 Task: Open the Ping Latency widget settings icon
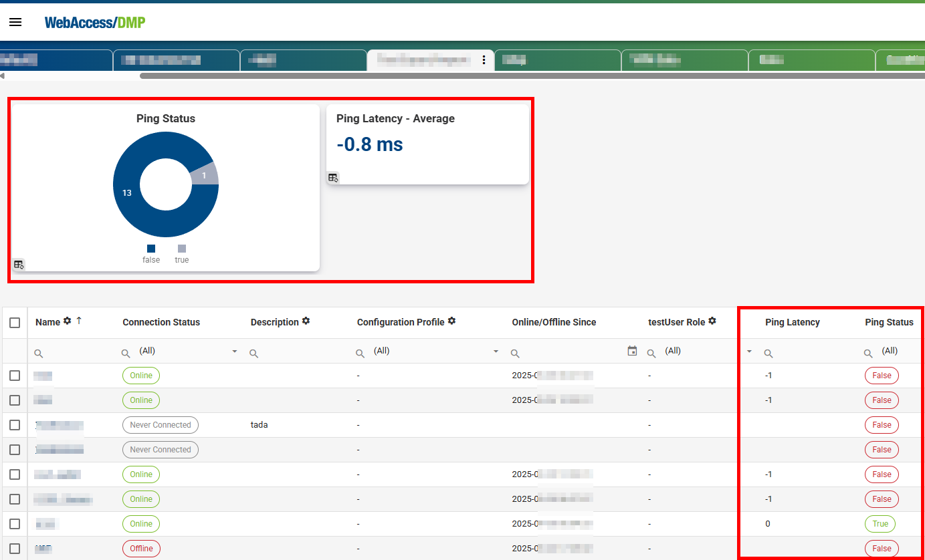click(x=333, y=177)
